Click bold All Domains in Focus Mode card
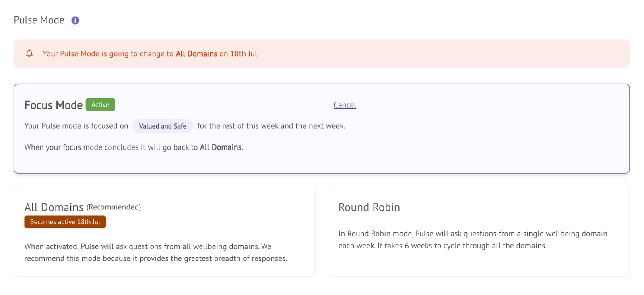This screenshot has width=644, height=295. 221,147
